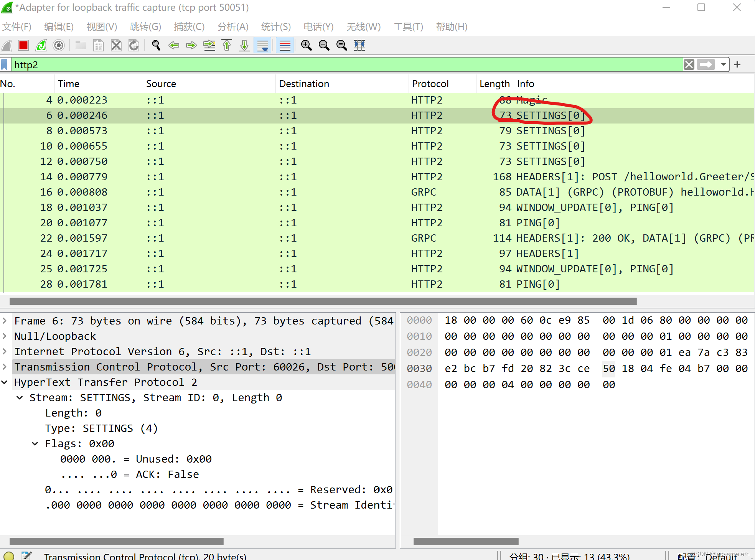This screenshot has width=755, height=560.
Task: Find a packet with the magnifier icon
Action: (156, 46)
